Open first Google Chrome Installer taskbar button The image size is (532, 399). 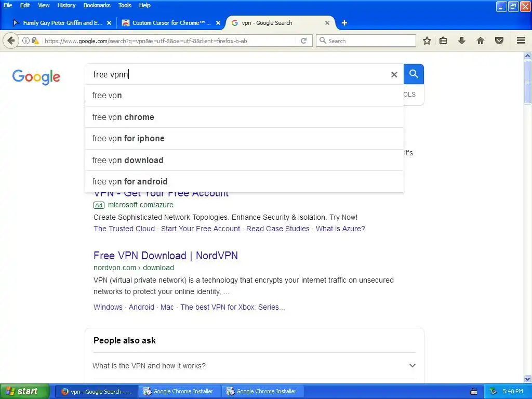pyautogui.click(x=180, y=392)
